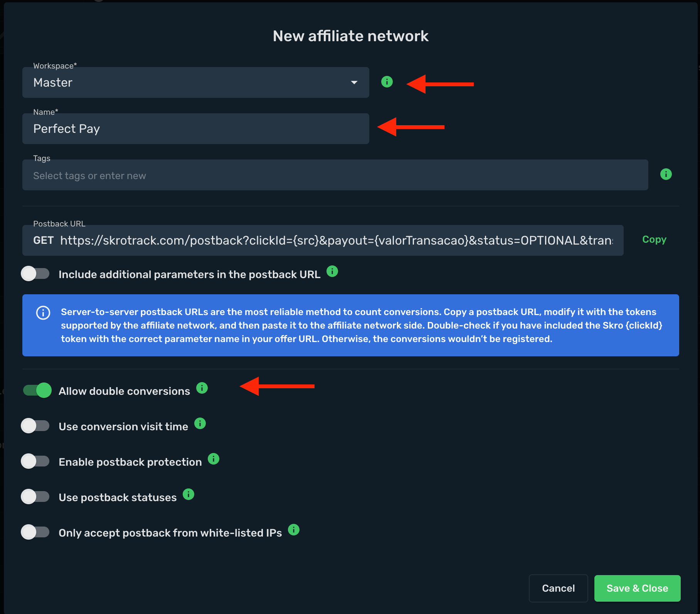
Task: Toggle Include additional parameters in postback URL
Action: point(35,274)
